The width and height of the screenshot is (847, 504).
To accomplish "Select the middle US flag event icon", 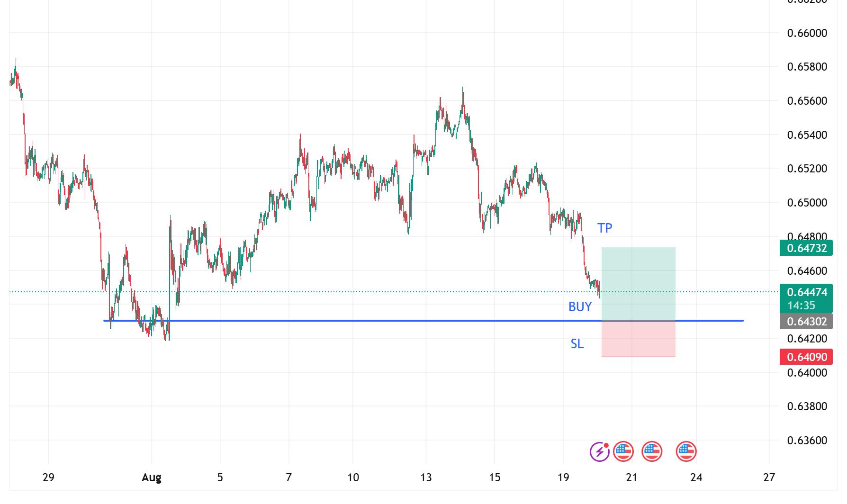I will (652, 451).
